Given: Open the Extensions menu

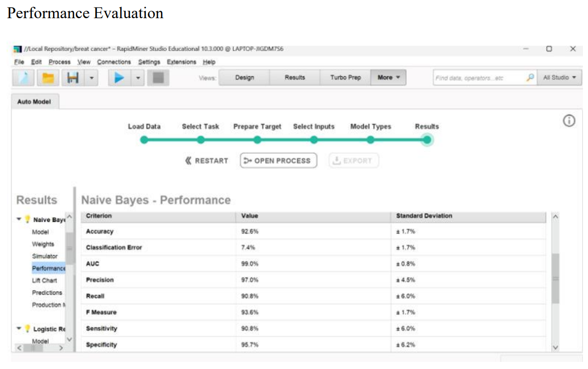Looking at the screenshot, I should click(x=181, y=62).
